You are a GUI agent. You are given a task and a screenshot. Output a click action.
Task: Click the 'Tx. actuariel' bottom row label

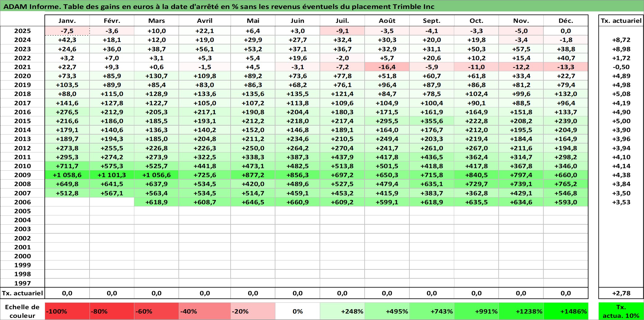click(x=23, y=293)
